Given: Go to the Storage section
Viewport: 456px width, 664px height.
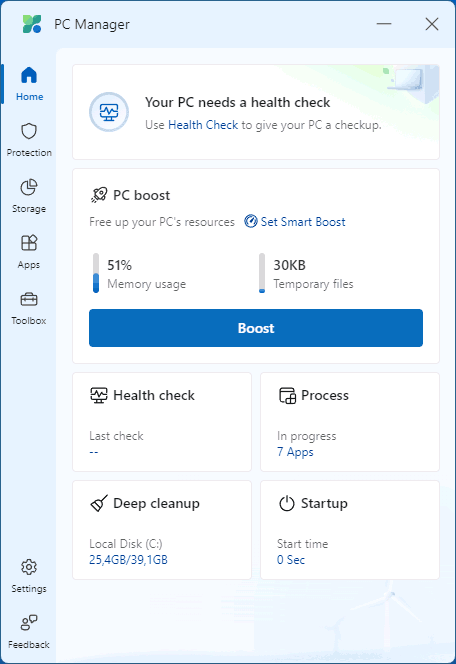Looking at the screenshot, I should tap(29, 196).
